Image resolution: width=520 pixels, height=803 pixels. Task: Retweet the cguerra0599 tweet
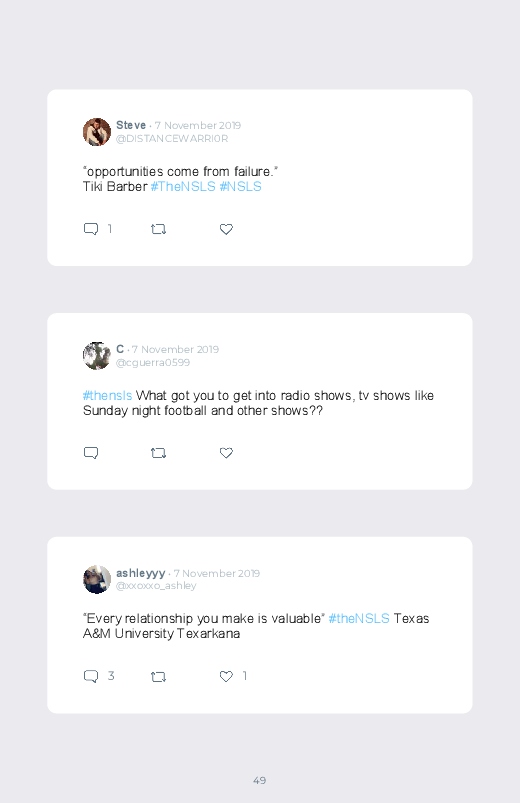158,453
